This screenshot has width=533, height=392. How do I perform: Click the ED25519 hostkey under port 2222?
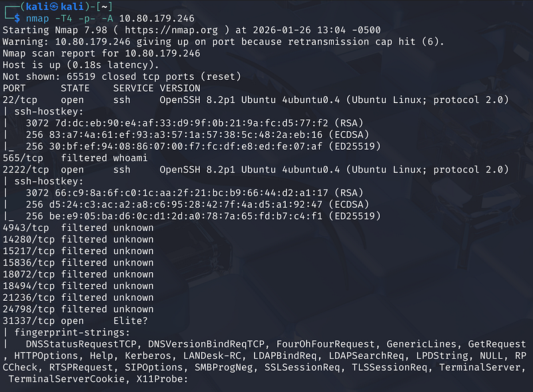coord(200,216)
